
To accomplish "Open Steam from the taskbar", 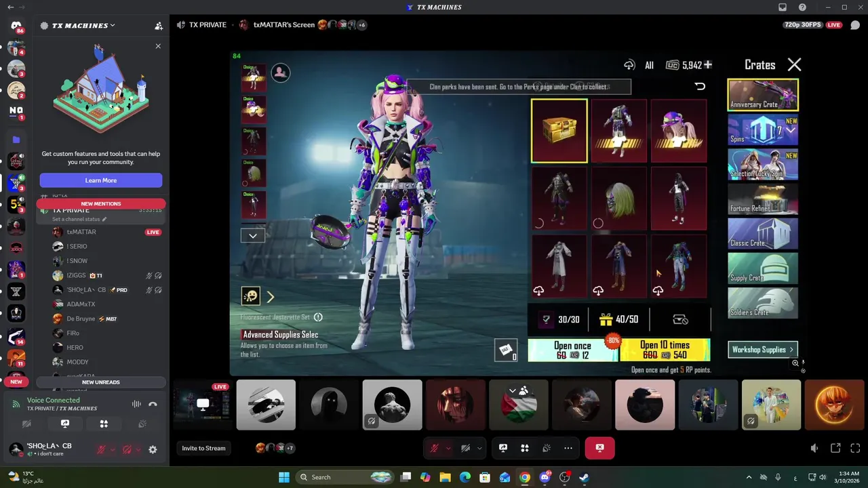I will (584, 477).
